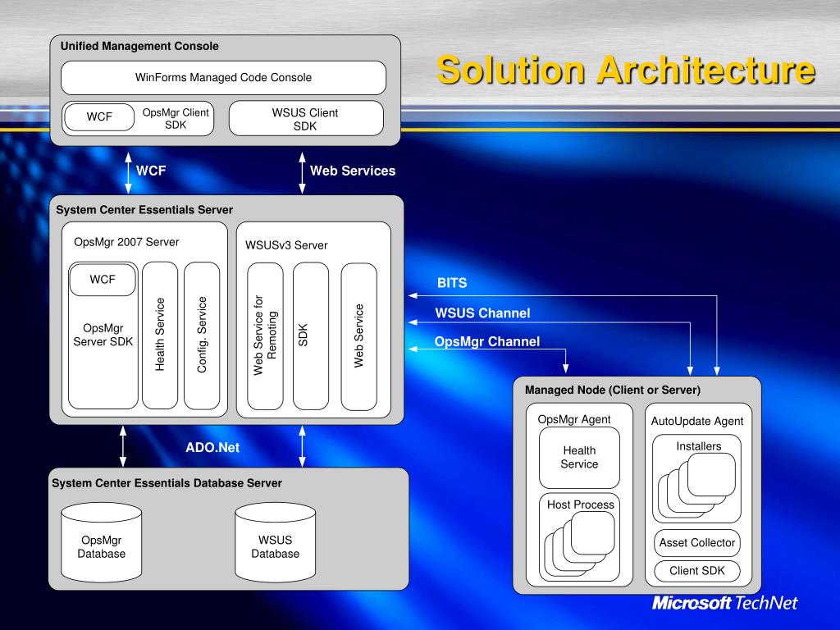Select the "Managed Node (Client or Server)" heading
Viewport: 840px width, 630px height.
[612, 390]
